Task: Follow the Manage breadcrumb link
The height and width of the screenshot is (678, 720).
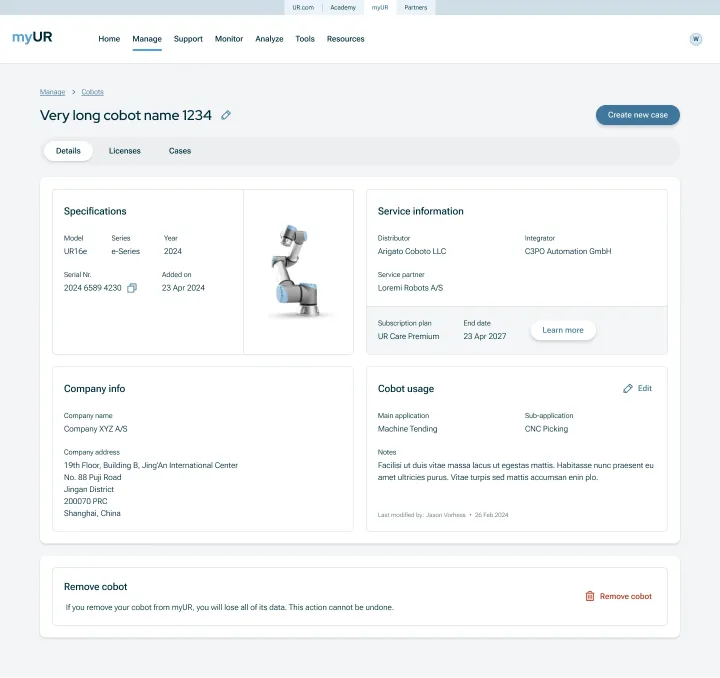Action: coord(52,92)
